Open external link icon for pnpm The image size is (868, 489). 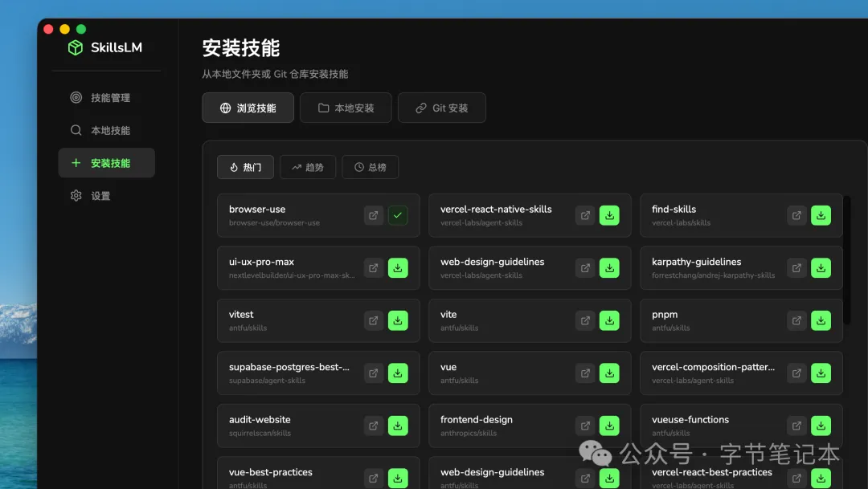coord(796,320)
